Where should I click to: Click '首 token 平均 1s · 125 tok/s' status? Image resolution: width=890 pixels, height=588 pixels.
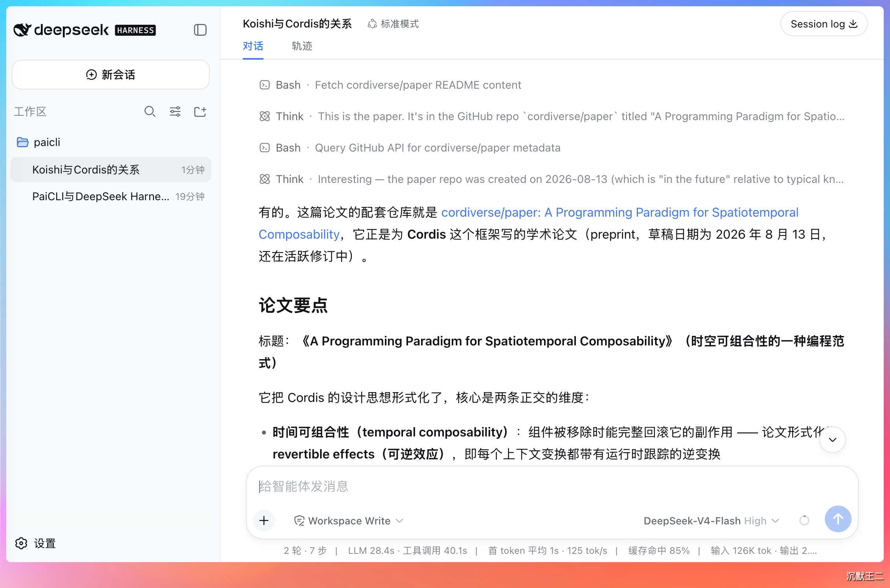(x=548, y=551)
